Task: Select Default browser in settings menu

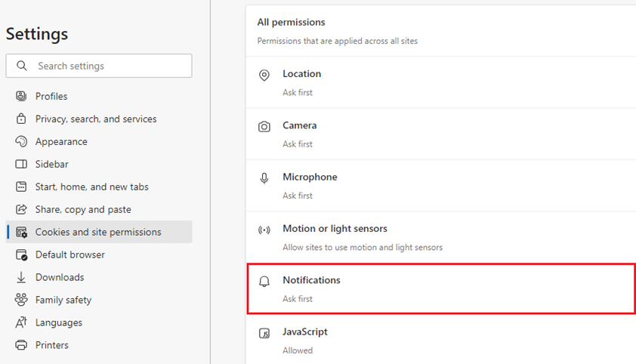Action: pos(99,254)
